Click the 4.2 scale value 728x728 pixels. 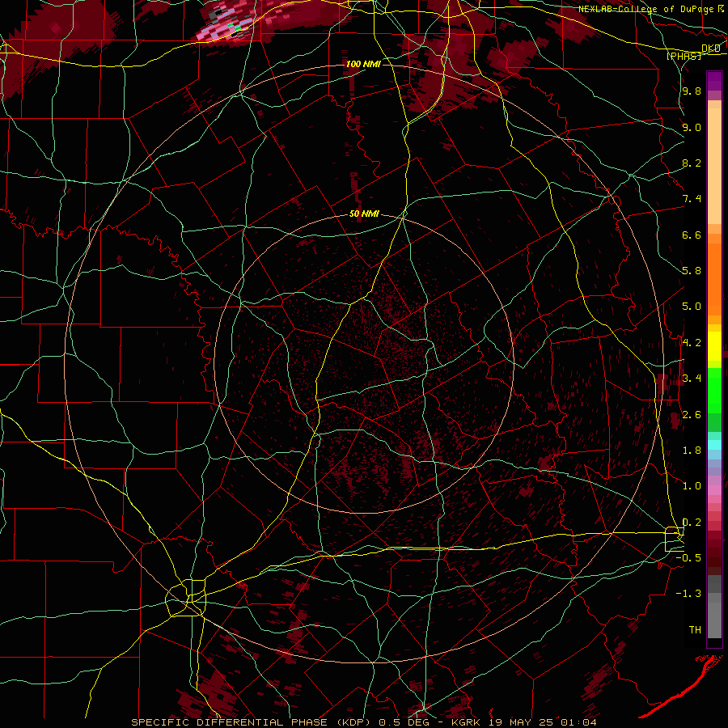[x=692, y=343]
